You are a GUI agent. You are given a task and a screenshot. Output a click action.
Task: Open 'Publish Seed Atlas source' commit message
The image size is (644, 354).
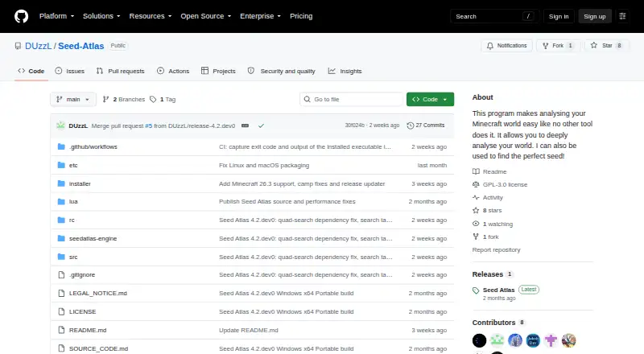point(287,202)
